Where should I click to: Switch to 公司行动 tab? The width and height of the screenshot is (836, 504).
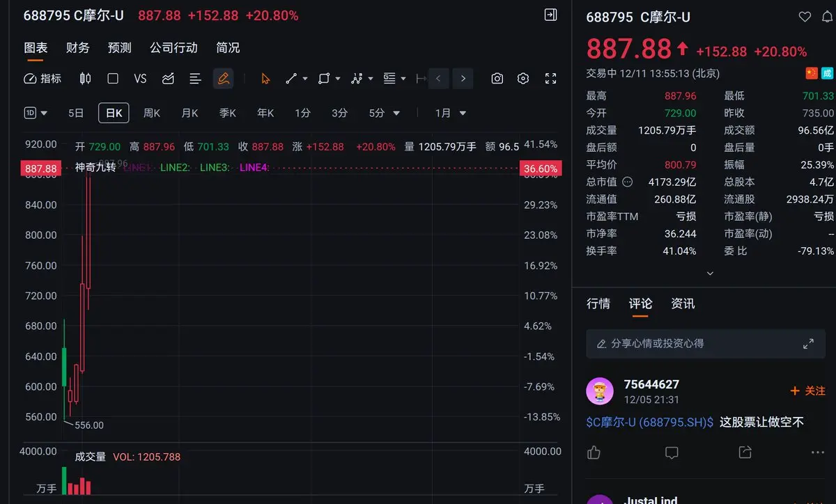173,47
